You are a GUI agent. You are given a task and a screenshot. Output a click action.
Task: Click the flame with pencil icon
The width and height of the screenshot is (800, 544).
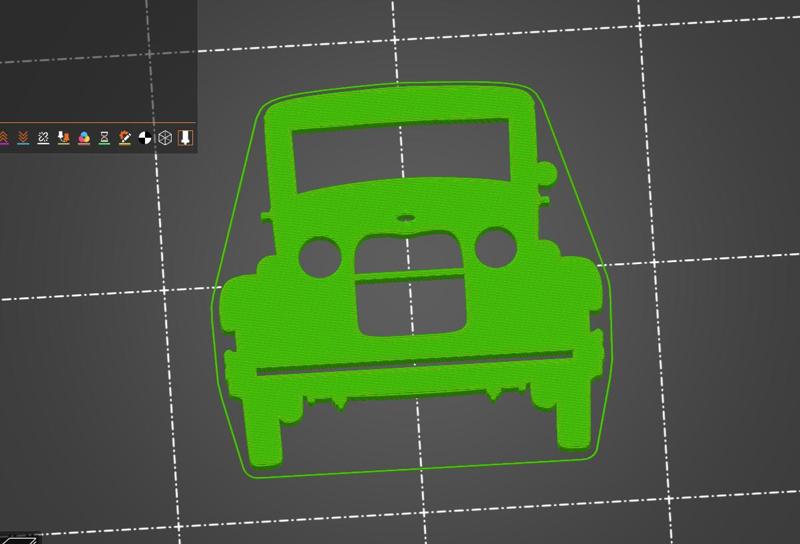[124, 137]
